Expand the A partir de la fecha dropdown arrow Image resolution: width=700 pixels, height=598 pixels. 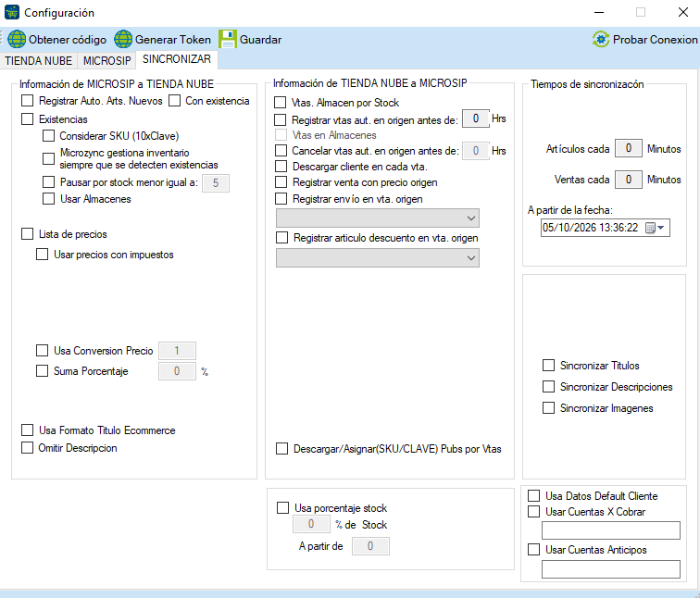click(661, 228)
